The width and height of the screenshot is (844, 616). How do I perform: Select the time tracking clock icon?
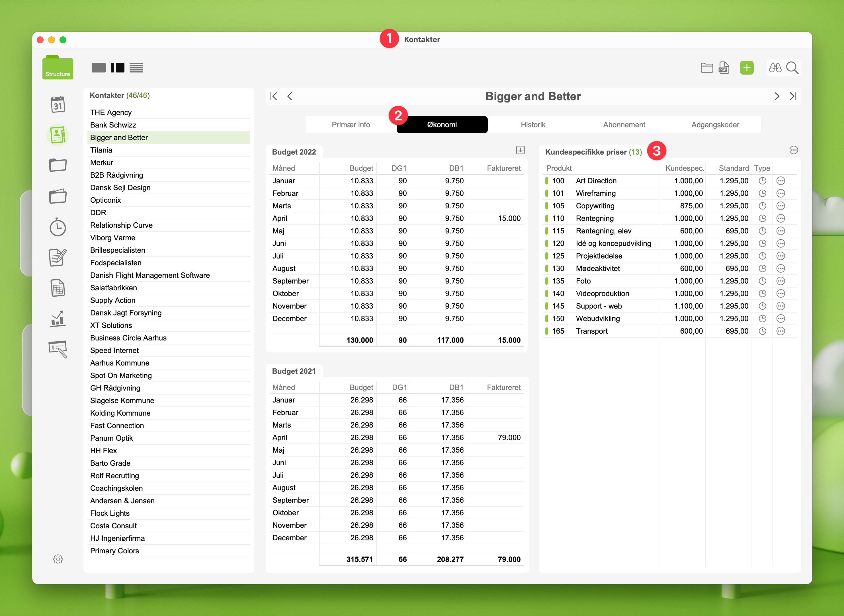(x=58, y=227)
